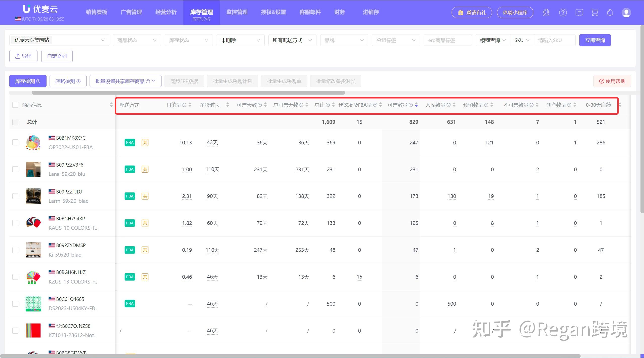
Task: Click the customer service headset icon
Action: (546, 13)
